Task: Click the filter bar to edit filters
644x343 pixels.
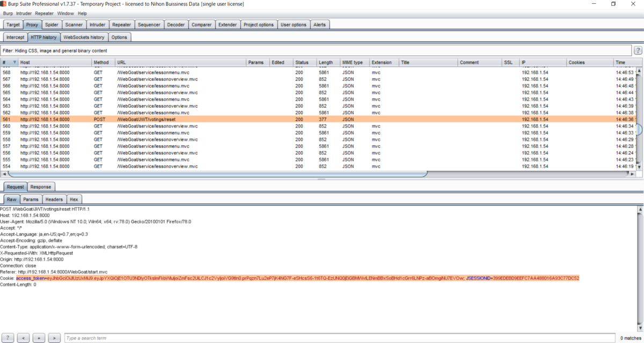Action: (x=316, y=50)
